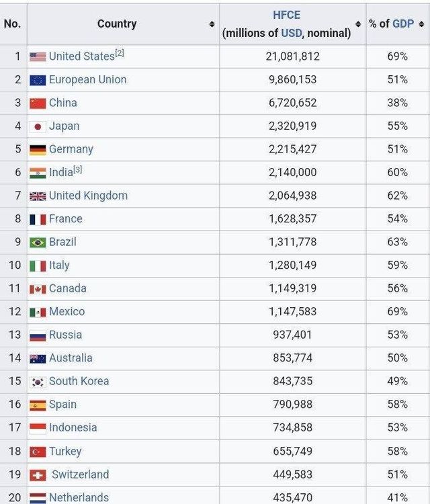Click the Brazil flag icon
430x504 pixels.
(38, 243)
